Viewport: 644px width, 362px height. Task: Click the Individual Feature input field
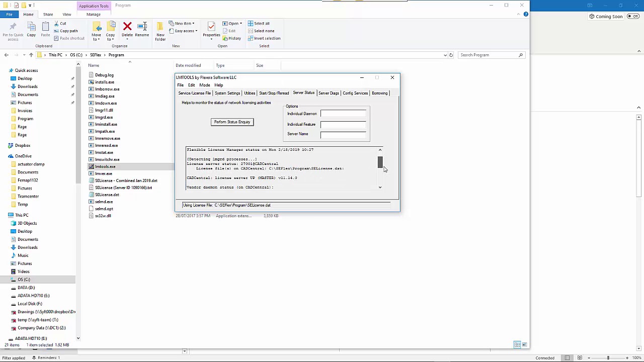tap(343, 124)
